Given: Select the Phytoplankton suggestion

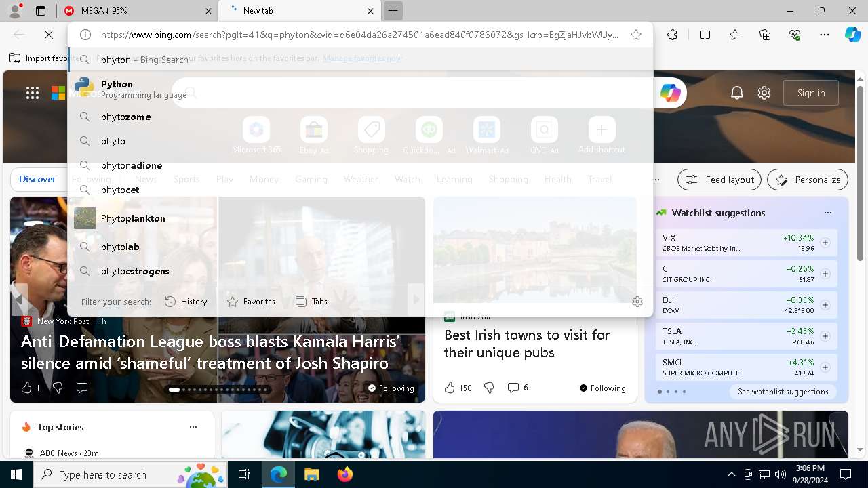Looking at the screenshot, I should 360,218.
